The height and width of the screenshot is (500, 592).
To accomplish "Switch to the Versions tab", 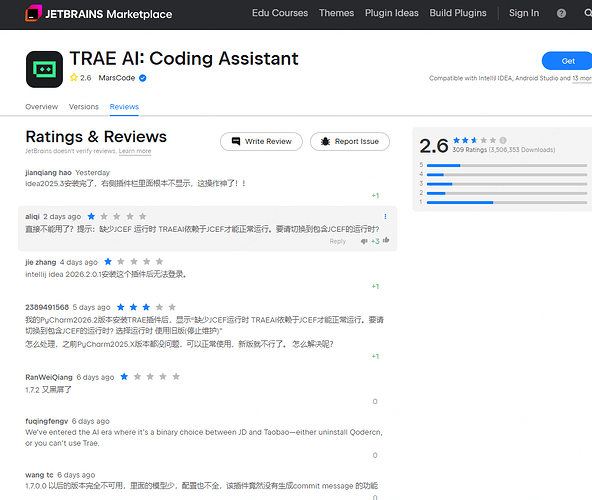I will (83, 107).
